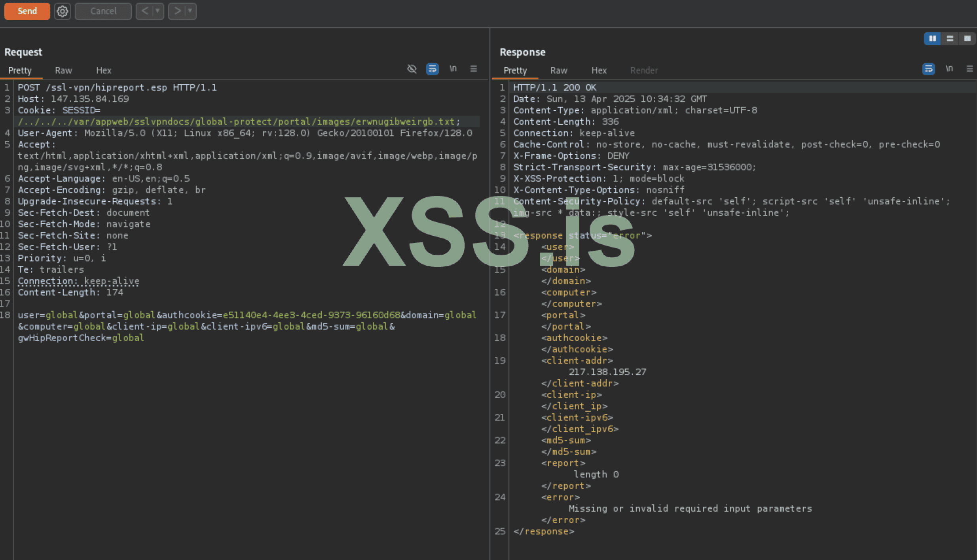Click the Request hide non-printable icon
This screenshot has height=560, width=977.
click(x=412, y=69)
